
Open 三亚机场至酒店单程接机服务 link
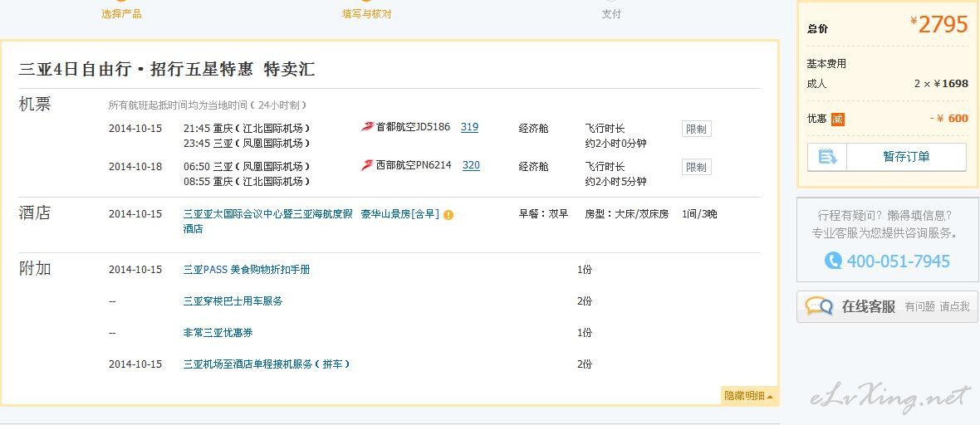[x=266, y=364]
